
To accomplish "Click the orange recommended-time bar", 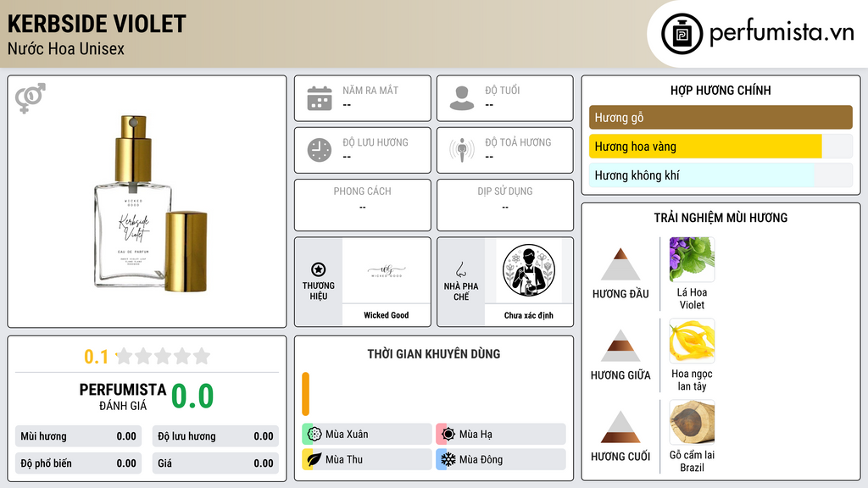I will point(305,394).
